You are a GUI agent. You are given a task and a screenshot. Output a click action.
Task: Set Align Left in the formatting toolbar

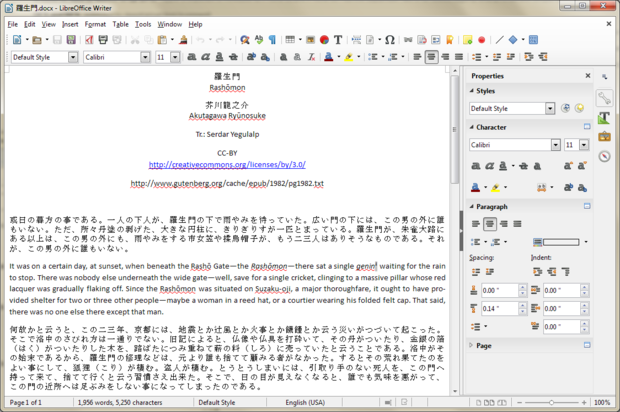coord(417,57)
